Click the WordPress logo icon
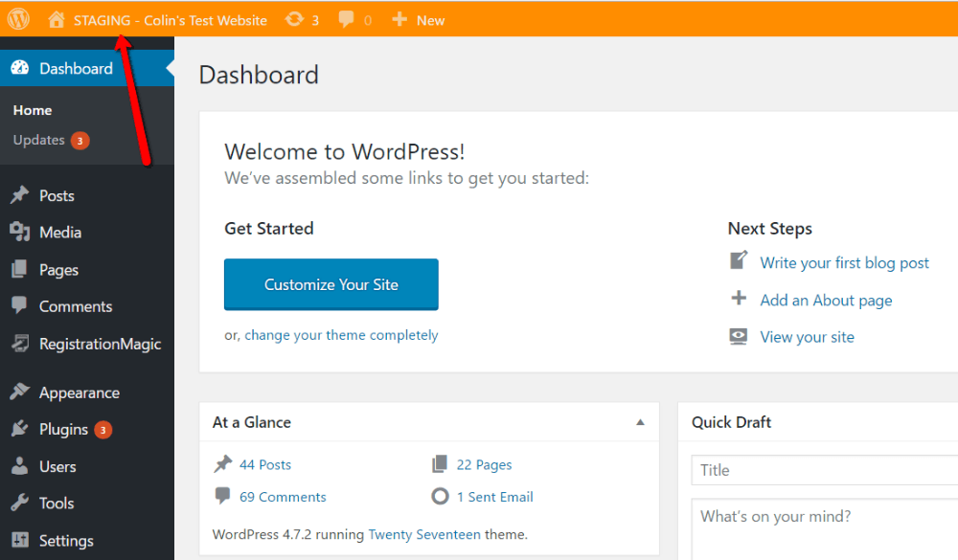This screenshot has height=560, width=958. click(x=18, y=19)
